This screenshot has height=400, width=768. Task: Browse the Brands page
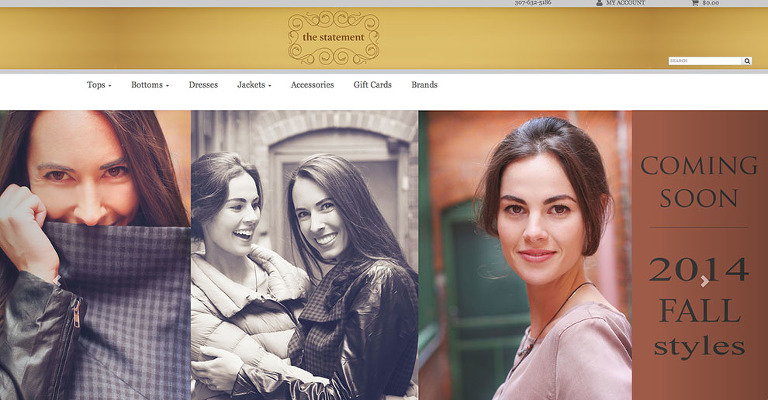pos(425,85)
